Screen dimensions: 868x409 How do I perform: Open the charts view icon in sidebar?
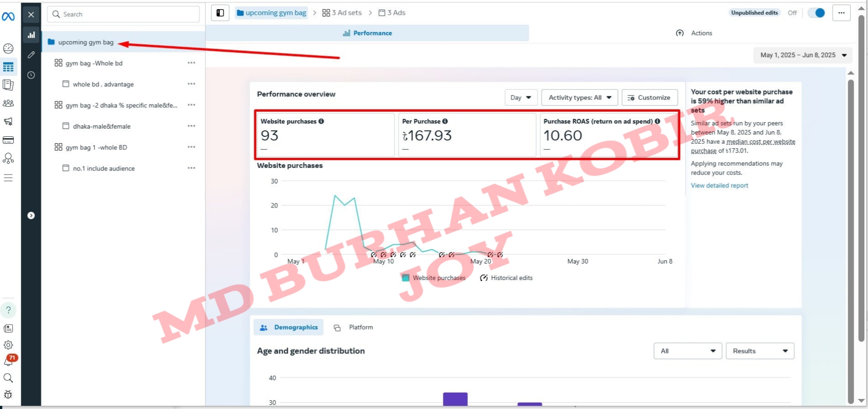pyautogui.click(x=31, y=35)
